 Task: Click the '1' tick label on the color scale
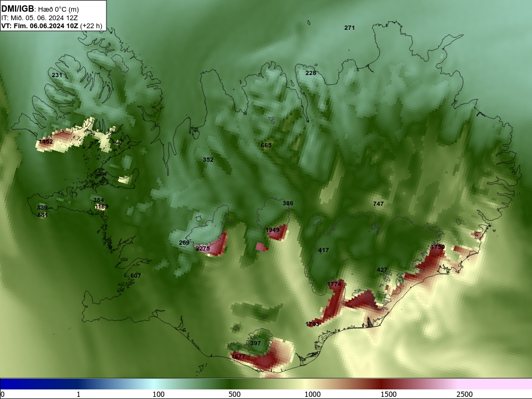tap(78, 394)
